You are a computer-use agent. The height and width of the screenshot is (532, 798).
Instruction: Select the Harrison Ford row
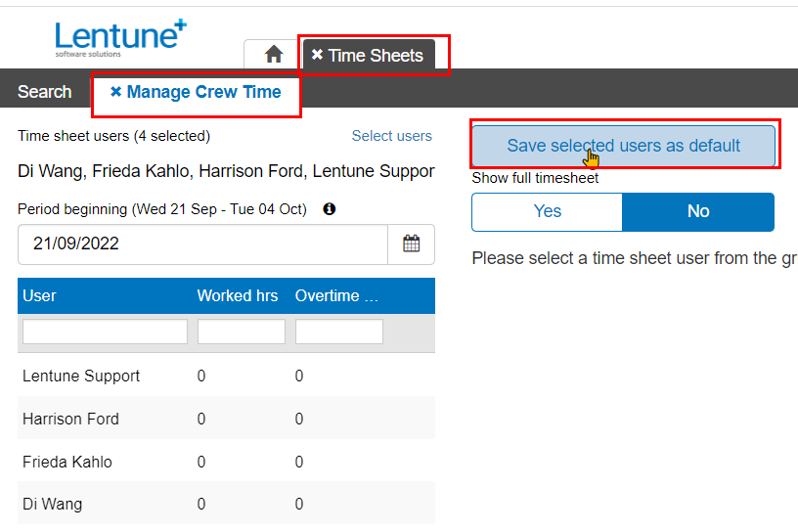(x=70, y=419)
